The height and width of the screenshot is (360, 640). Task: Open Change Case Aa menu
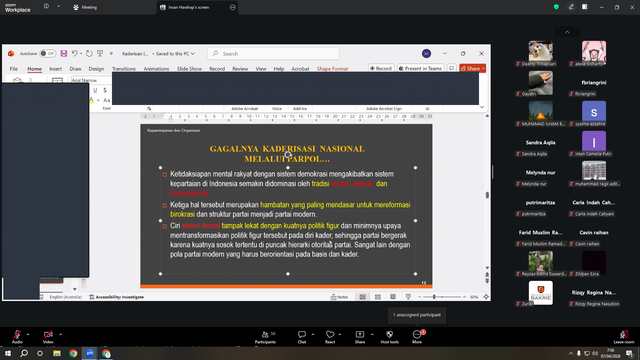[x=107, y=100]
